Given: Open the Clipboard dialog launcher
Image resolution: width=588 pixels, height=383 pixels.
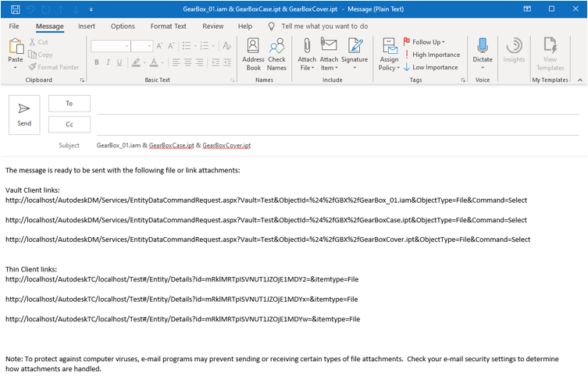Looking at the screenshot, I should click(x=82, y=80).
